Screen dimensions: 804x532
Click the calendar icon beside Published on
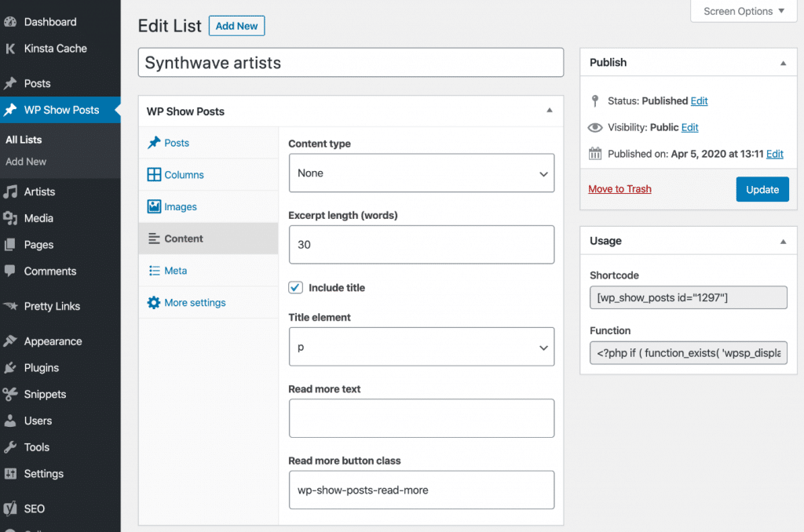point(595,153)
